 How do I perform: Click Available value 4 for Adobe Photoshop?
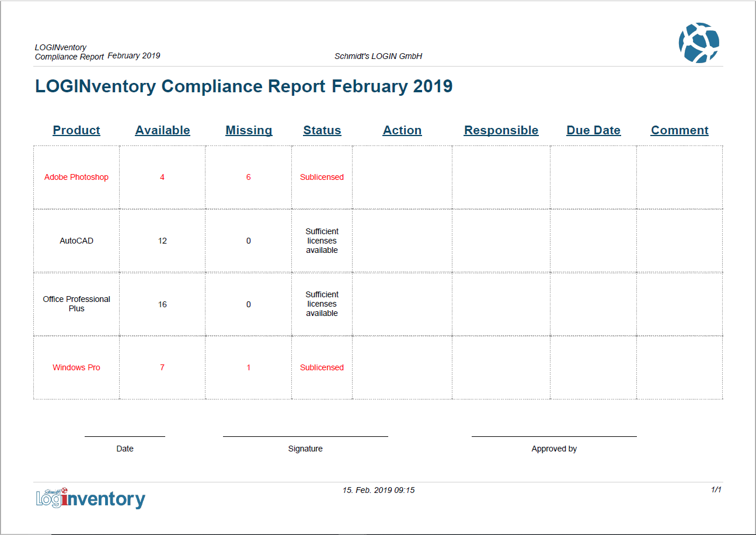pos(162,177)
